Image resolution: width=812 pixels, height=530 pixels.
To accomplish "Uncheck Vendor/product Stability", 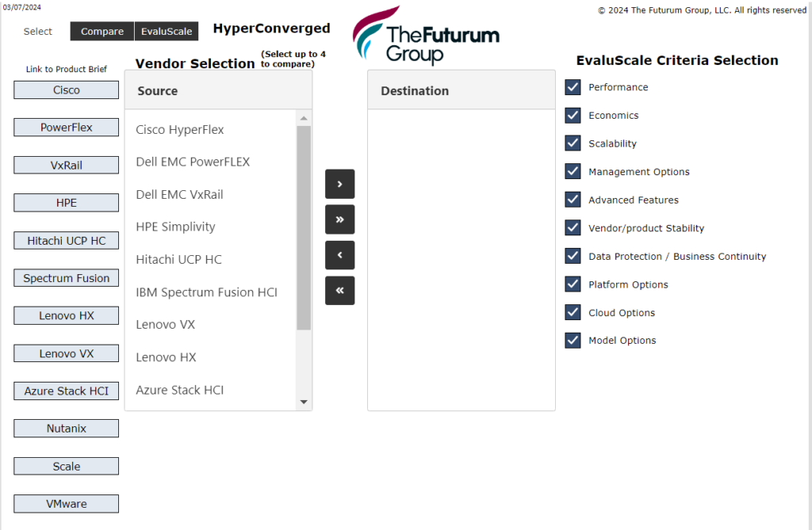I will point(573,227).
